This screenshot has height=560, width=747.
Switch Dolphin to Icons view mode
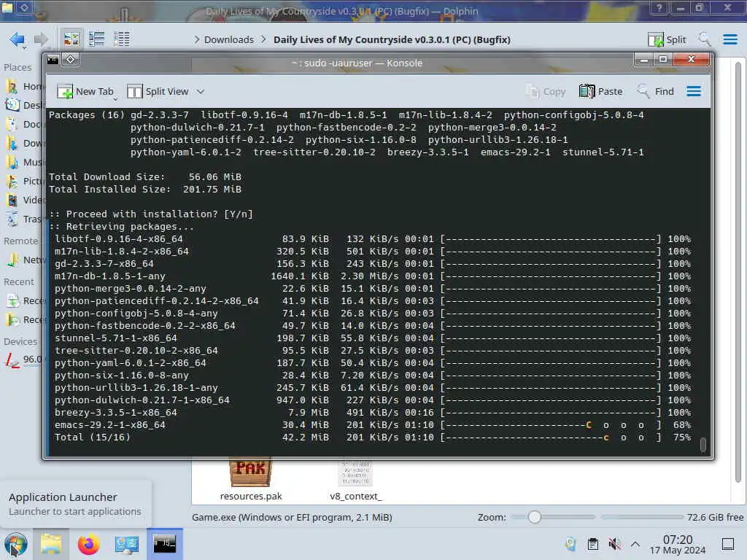[x=71, y=39]
